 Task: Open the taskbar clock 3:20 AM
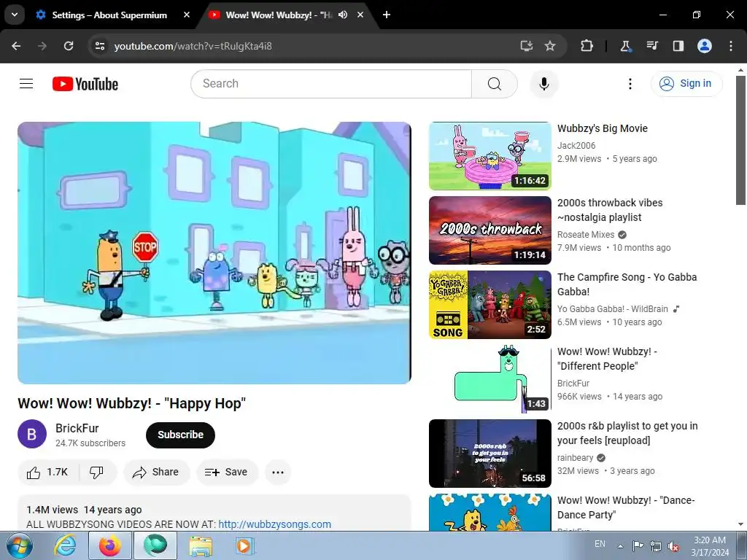pyautogui.click(x=710, y=545)
